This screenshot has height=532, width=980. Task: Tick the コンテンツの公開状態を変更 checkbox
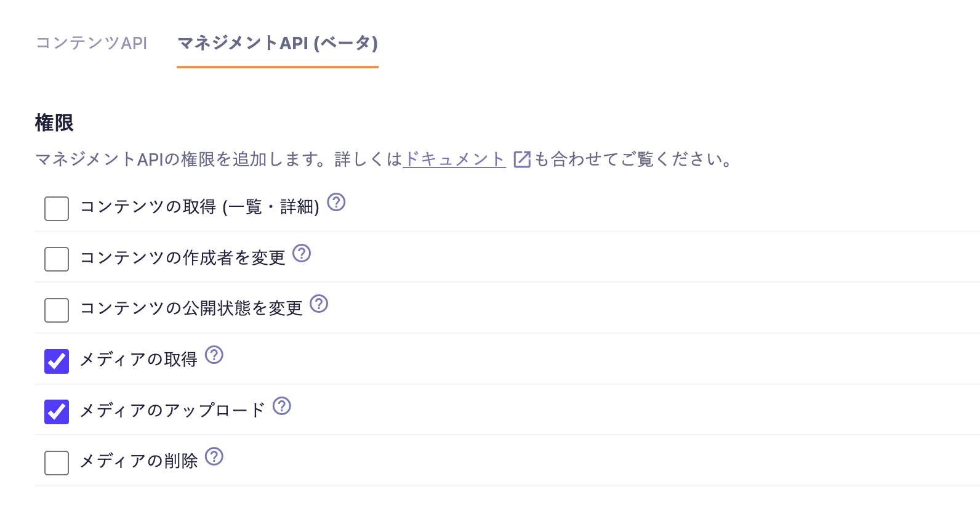57,310
